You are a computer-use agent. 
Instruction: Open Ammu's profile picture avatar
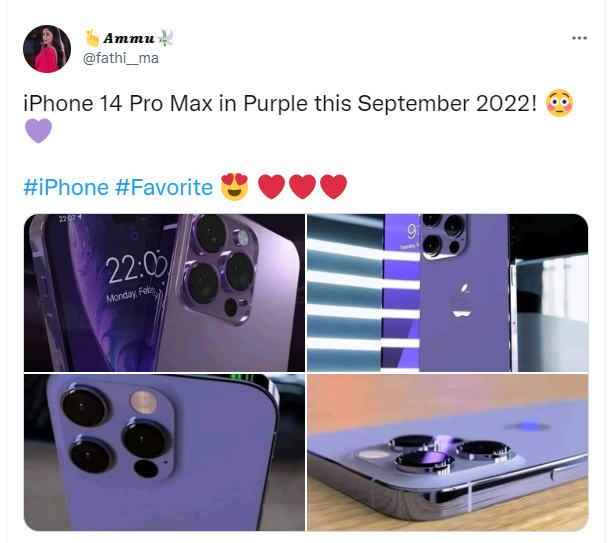(x=47, y=49)
